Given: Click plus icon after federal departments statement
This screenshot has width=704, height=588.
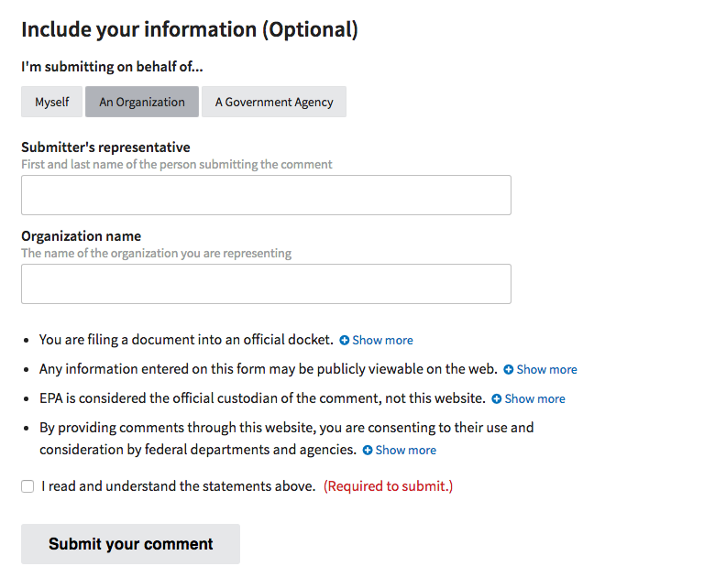Looking at the screenshot, I should [368, 451].
